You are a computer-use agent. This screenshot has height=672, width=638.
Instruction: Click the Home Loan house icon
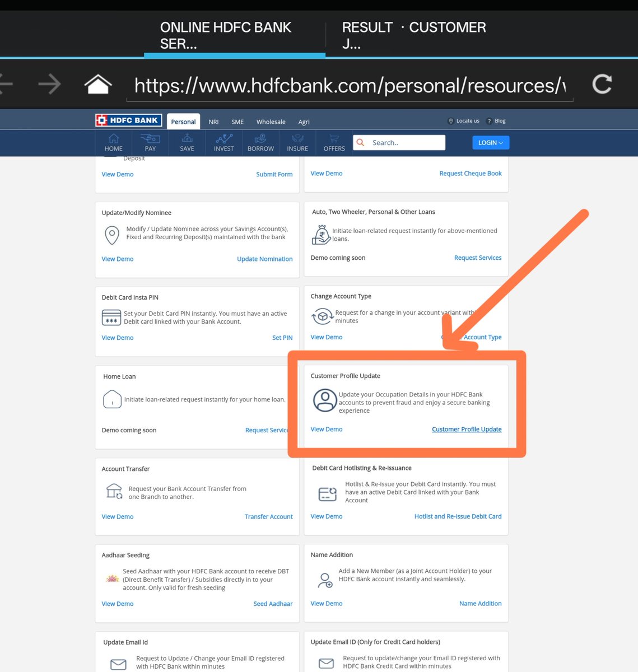tap(112, 399)
